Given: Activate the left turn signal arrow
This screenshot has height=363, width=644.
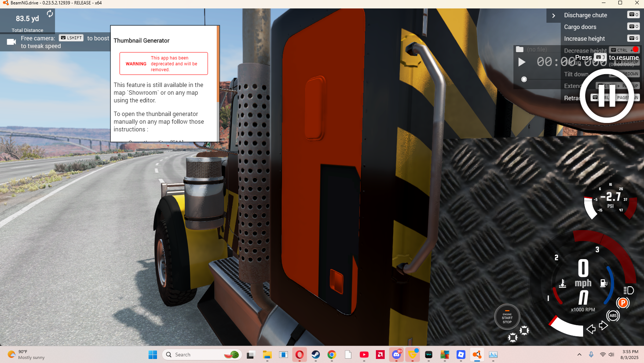Looking at the screenshot, I should pyautogui.click(x=590, y=329).
